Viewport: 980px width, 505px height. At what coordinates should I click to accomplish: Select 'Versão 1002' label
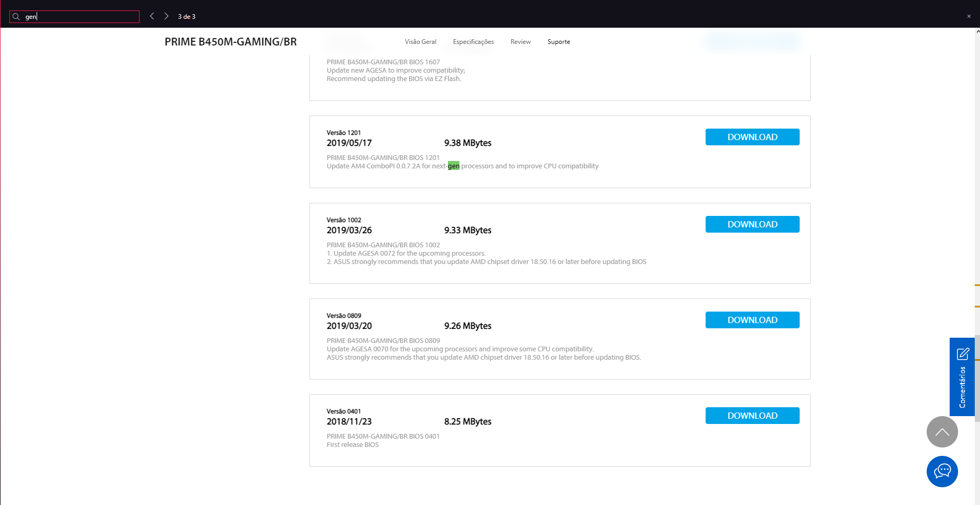tap(344, 220)
